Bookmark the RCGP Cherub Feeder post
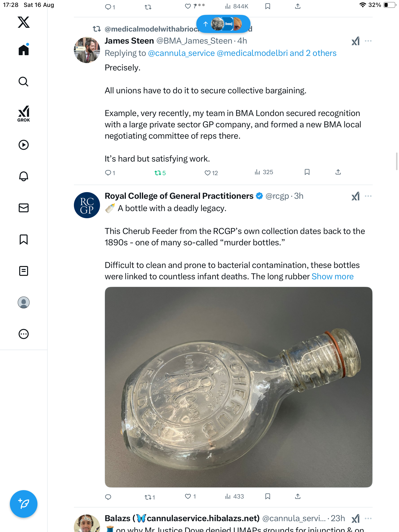Image resolution: width=399 pixels, height=532 pixels. pos(268,496)
